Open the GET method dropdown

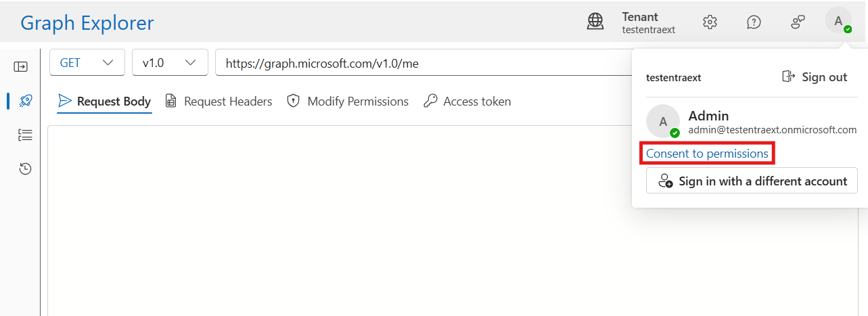click(x=87, y=62)
